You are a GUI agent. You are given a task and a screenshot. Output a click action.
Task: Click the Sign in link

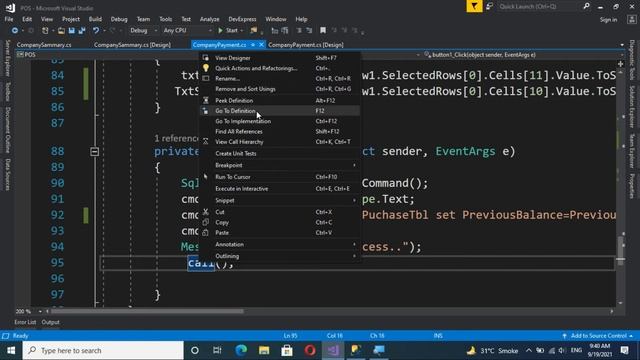tap(608, 20)
